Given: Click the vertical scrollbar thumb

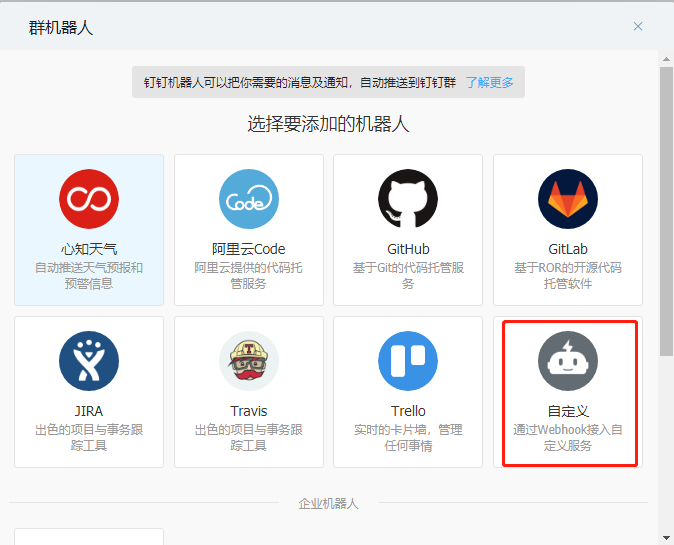Looking at the screenshot, I should point(666,211).
